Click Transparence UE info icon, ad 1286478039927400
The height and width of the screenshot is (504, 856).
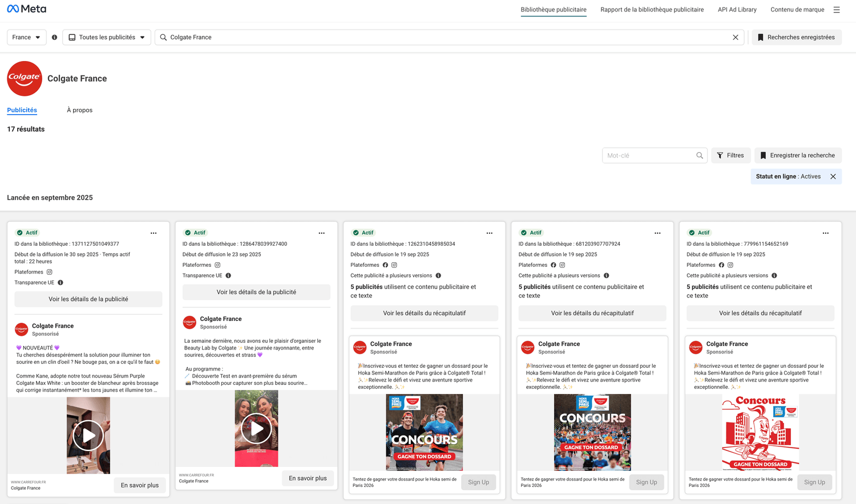pos(228,276)
